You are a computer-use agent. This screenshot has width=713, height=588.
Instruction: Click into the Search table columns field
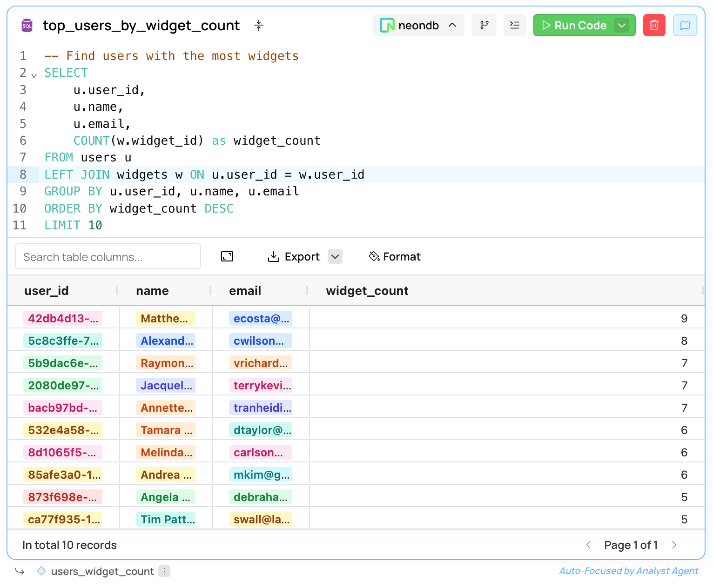[x=108, y=257]
